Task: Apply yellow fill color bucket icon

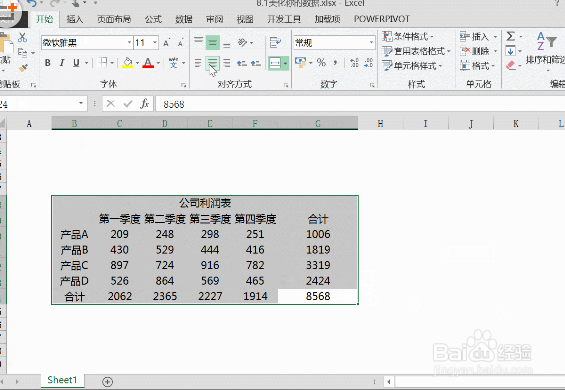Action: (x=128, y=63)
